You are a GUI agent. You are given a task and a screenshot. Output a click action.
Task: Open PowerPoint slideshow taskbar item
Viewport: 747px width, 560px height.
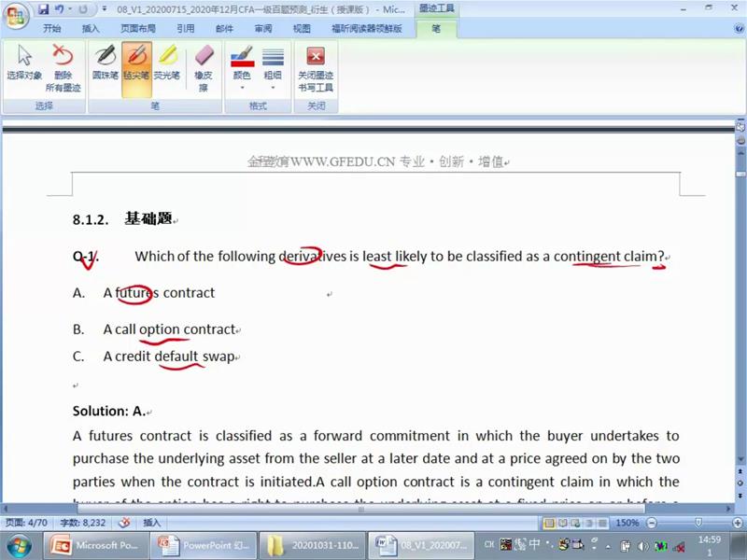click(204, 546)
